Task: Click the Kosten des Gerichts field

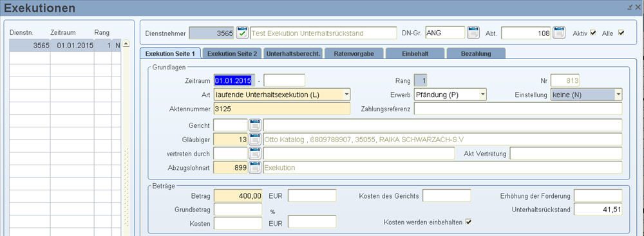Action: tap(446, 195)
